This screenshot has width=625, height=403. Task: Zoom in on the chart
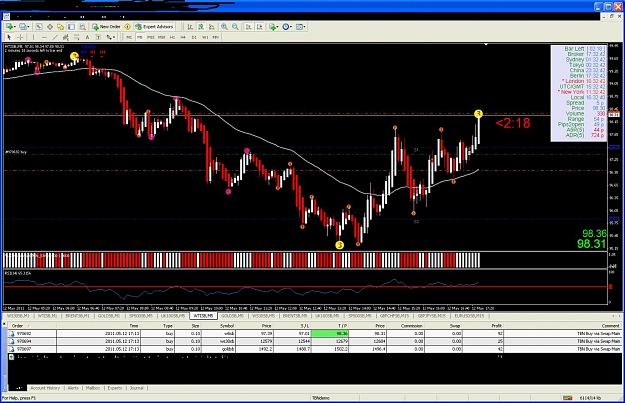224,27
